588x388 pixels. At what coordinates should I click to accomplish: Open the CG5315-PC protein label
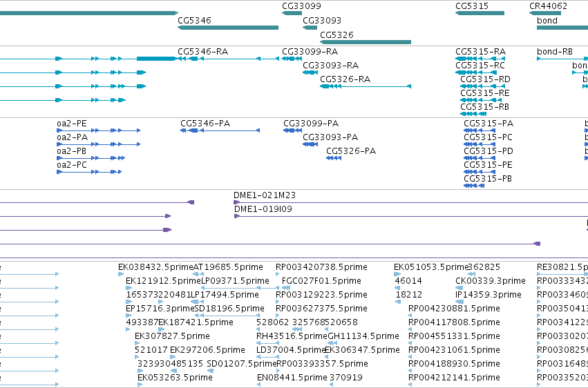(x=489, y=137)
